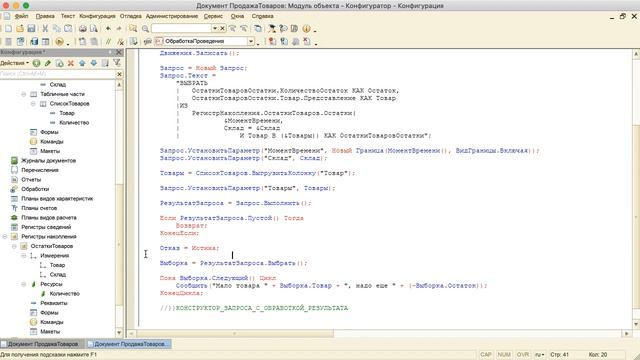This screenshot has height=360, width=640.
Task: Select Планы счетов in tree
Action: tap(39, 208)
